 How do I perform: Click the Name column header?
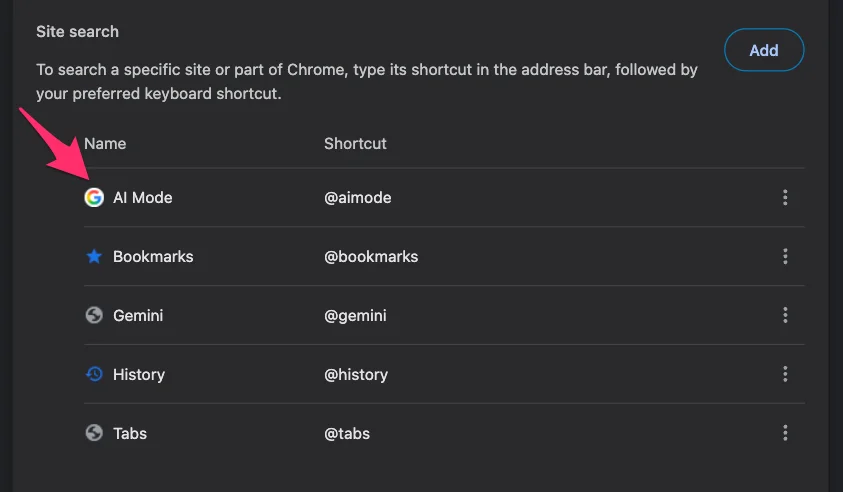[105, 144]
